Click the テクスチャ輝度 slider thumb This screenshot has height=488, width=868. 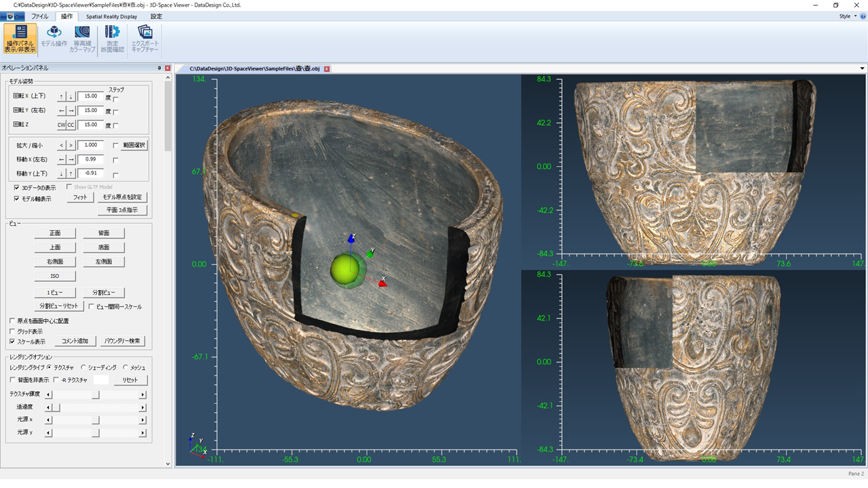(x=96, y=394)
